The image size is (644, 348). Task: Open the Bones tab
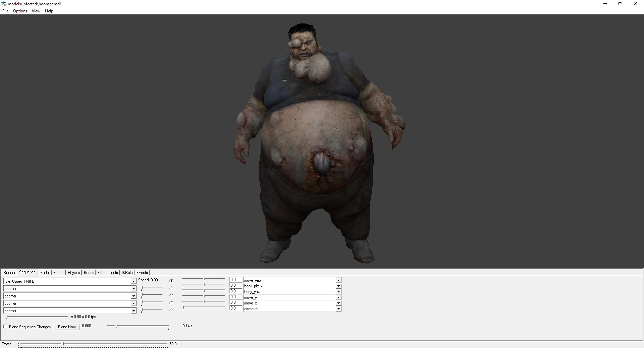pyautogui.click(x=89, y=273)
